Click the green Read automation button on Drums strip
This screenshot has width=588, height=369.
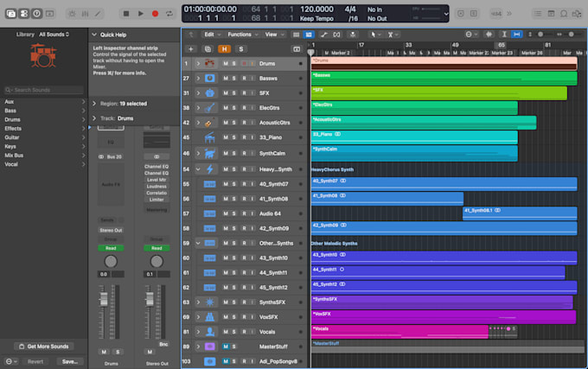pos(111,248)
